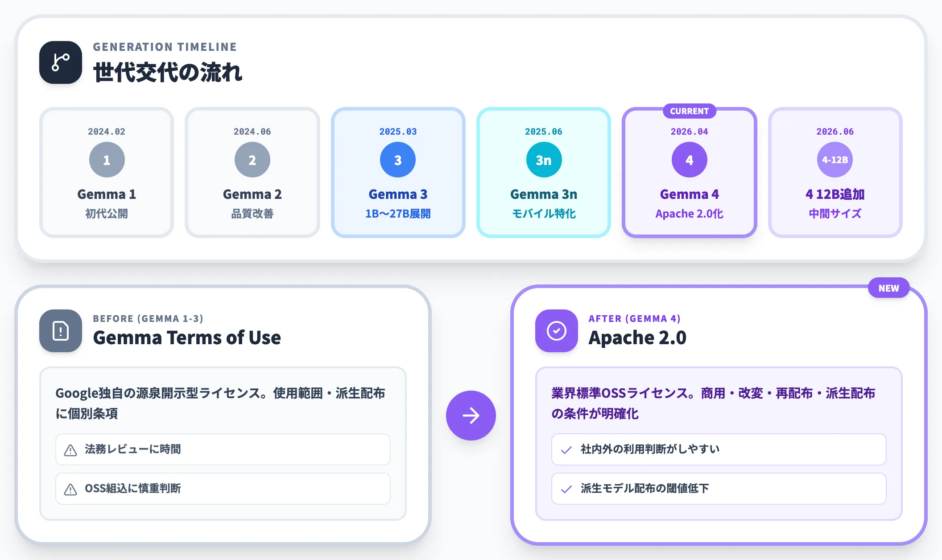
Task: Click the 初代公開 subtitle
Action: click(107, 214)
